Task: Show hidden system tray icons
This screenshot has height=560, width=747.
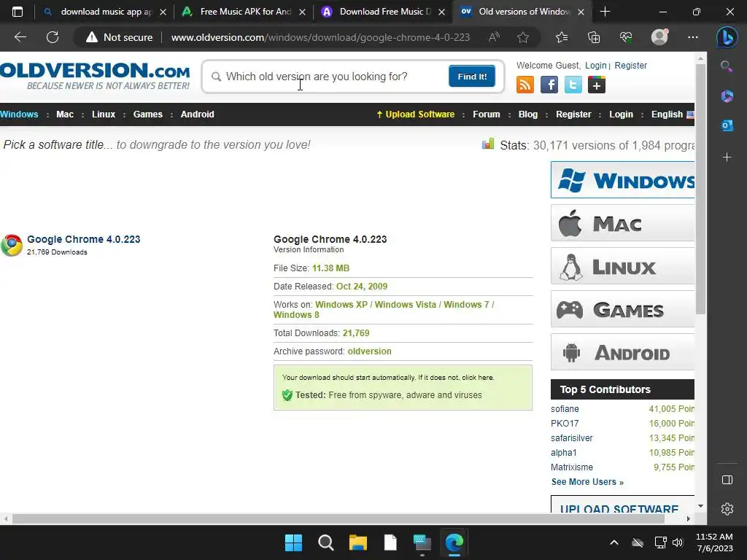Action: click(614, 542)
